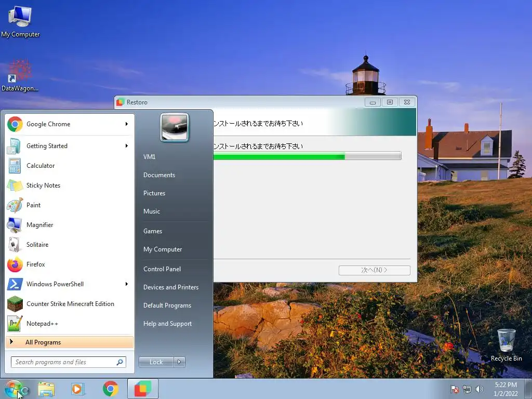The height and width of the screenshot is (399, 532).
Task: Click the Restoro window title bar icon
Action: [120, 102]
